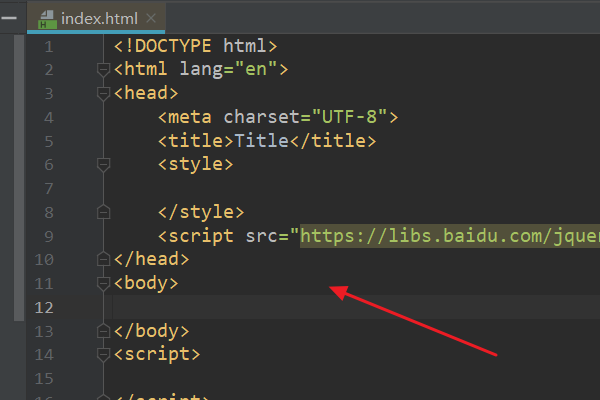Image resolution: width=600 pixels, height=400 pixels.
Task: Click the word Title inside title tag
Action: pos(261,140)
